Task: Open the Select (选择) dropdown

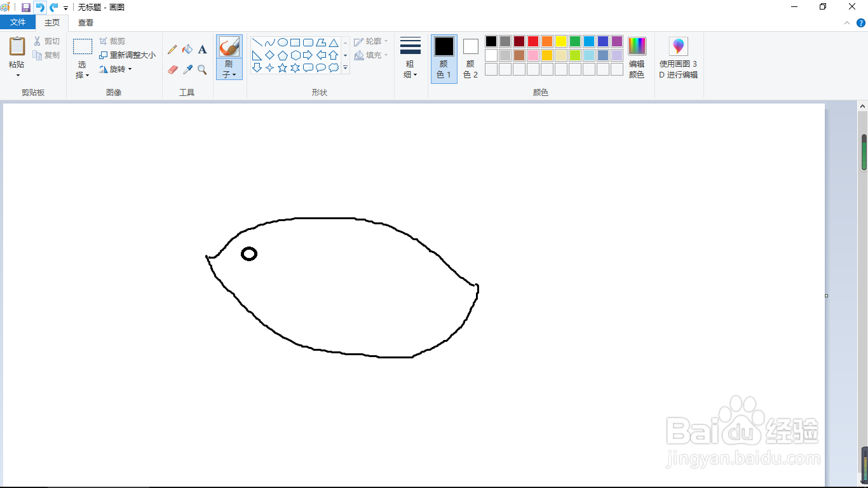Action: [82, 70]
